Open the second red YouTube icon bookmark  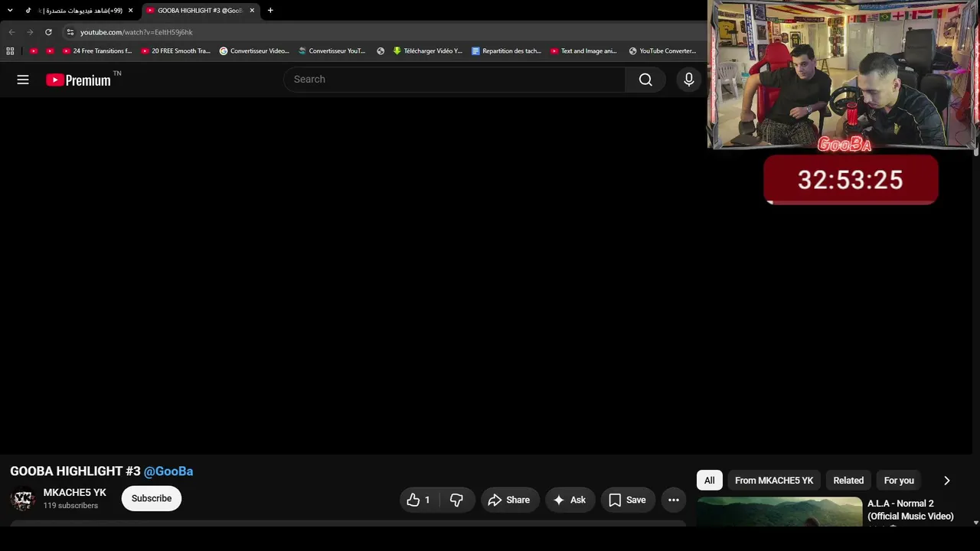[51, 51]
